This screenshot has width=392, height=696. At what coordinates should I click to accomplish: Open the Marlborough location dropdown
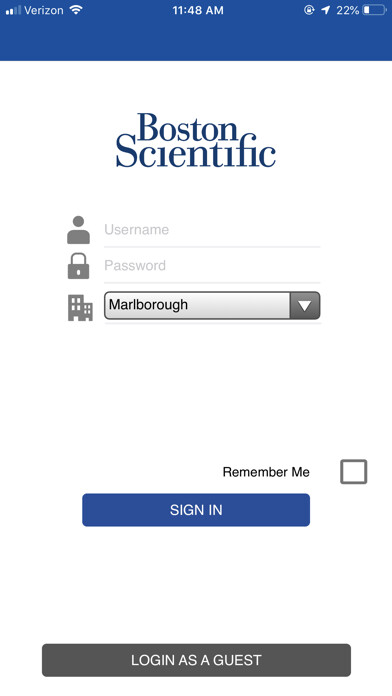point(212,305)
